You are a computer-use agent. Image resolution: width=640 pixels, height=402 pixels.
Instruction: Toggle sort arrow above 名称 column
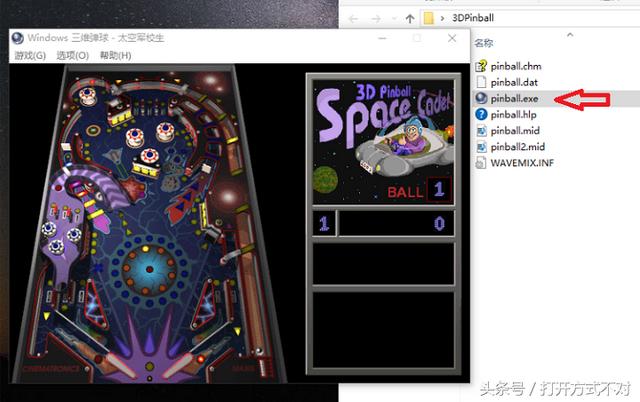tap(570, 35)
